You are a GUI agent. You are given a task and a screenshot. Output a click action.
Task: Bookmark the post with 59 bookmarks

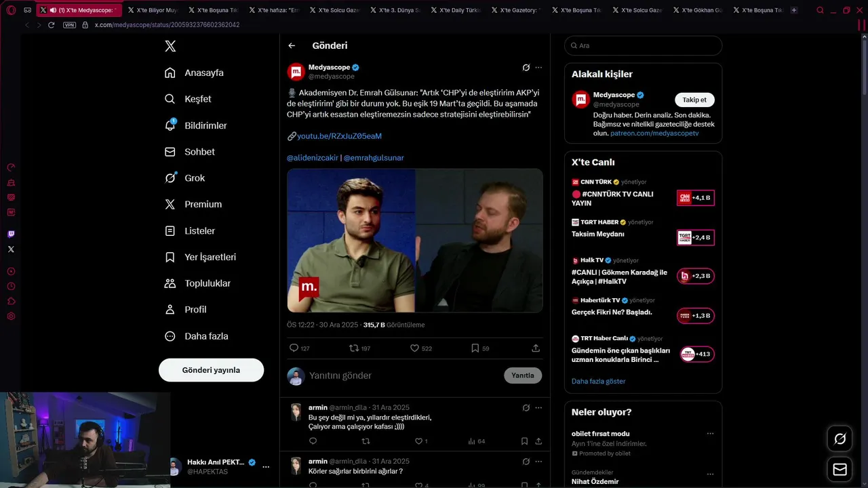coord(480,348)
